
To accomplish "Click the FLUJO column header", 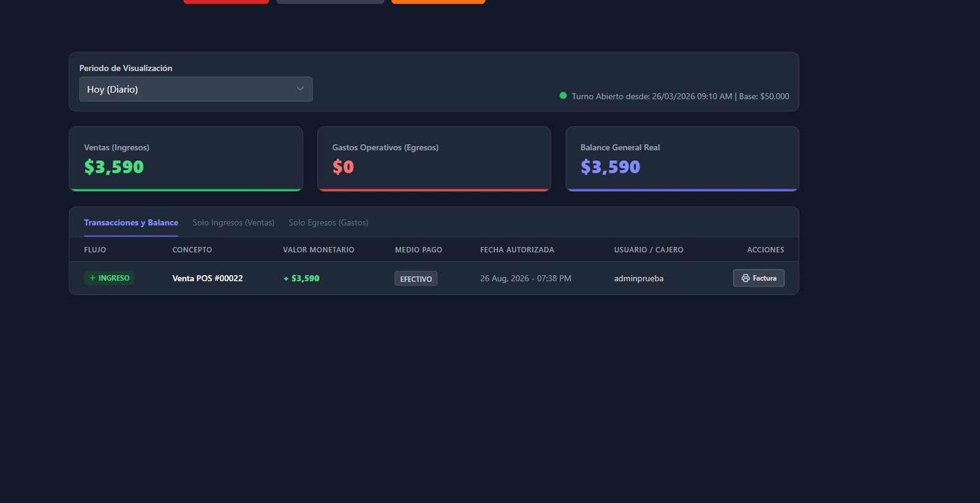I will click(x=95, y=250).
